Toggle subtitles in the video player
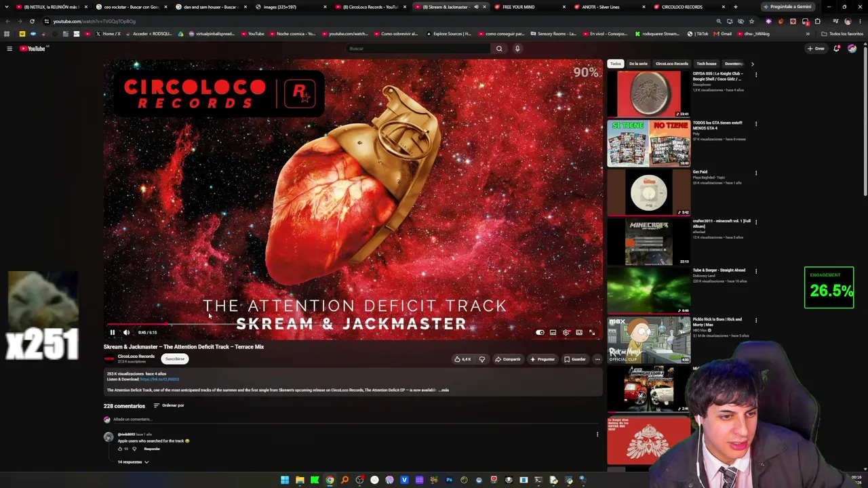The width and height of the screenshot is (868, 488). coord(553,332)
